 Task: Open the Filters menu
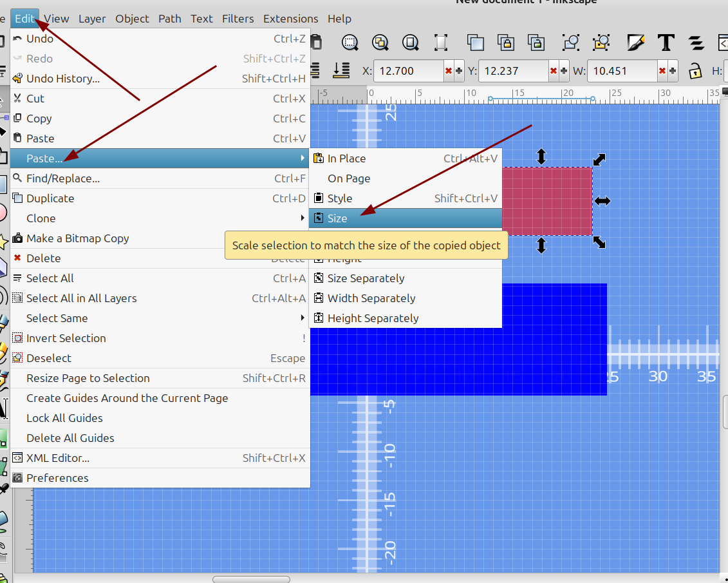(238, 19)
